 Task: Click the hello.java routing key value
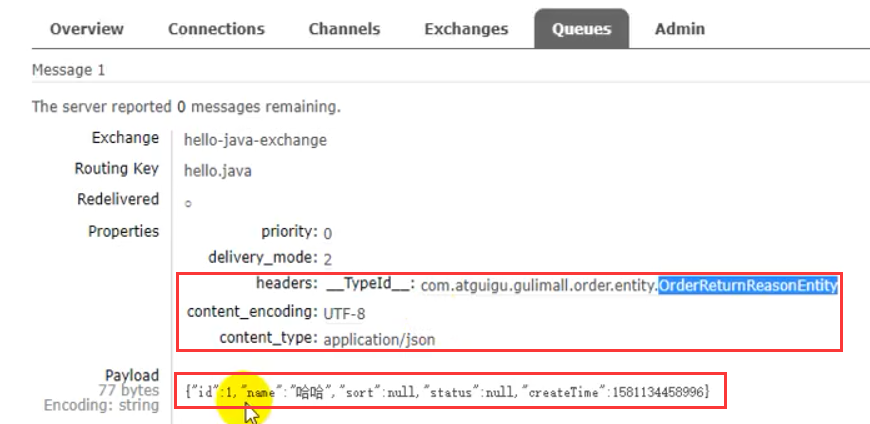[x=217, y=171]
